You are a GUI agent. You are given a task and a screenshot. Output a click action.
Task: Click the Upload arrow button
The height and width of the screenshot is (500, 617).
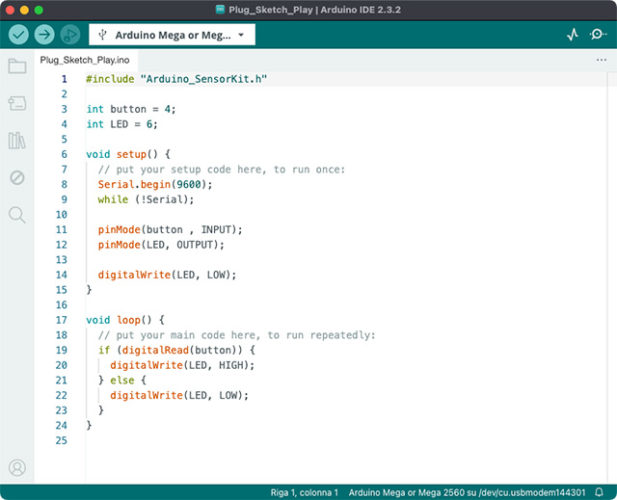coord(45,34)
